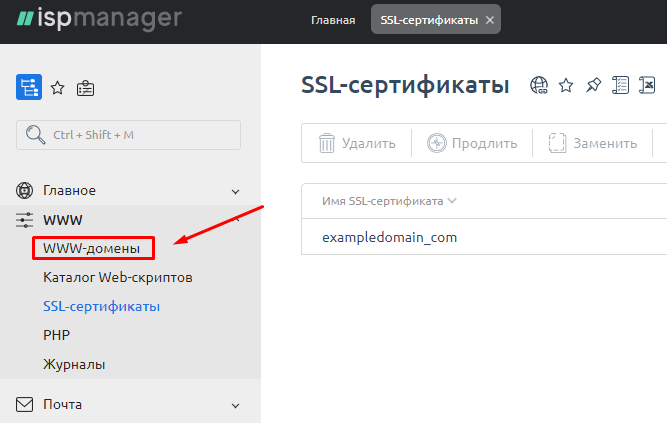Screen dimensions: 667x423
Task: Open WWW-домены in the sidebar
Action: click(92, 247)
